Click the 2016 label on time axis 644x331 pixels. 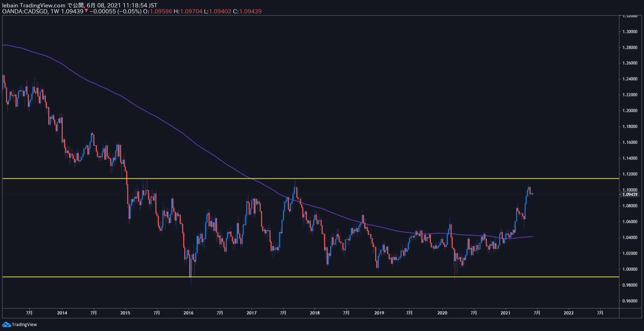(188, 313)
